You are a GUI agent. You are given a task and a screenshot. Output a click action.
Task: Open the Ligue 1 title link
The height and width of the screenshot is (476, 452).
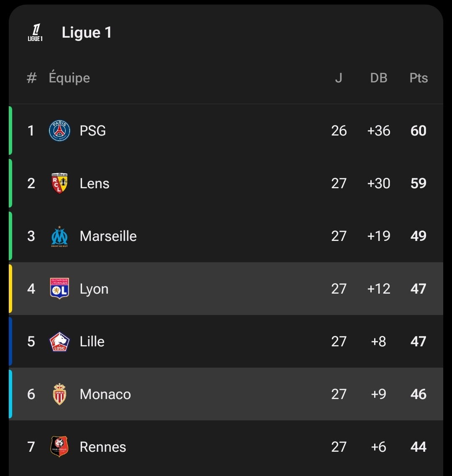pos(87,33)
